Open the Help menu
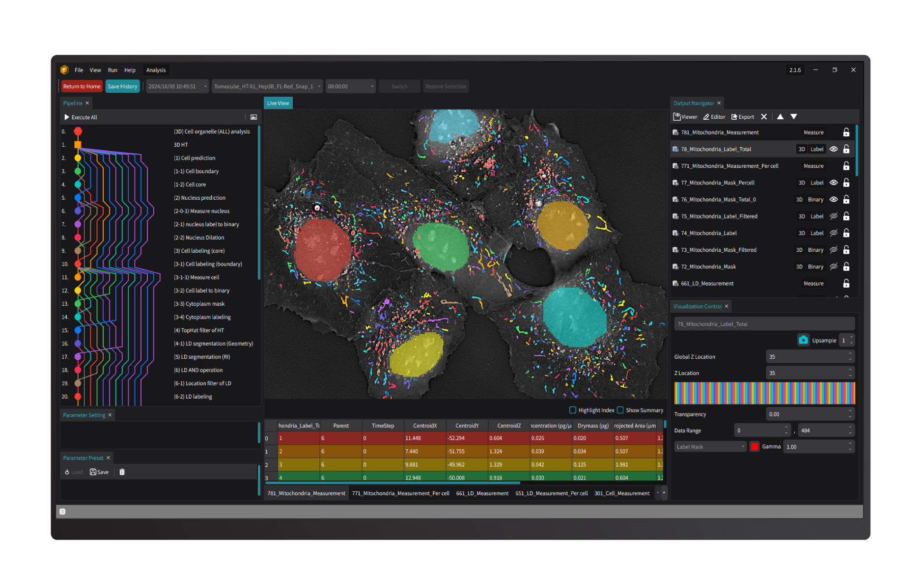Image resolution: width=921 pixels, height=588 pixels. tap(130, 70)
